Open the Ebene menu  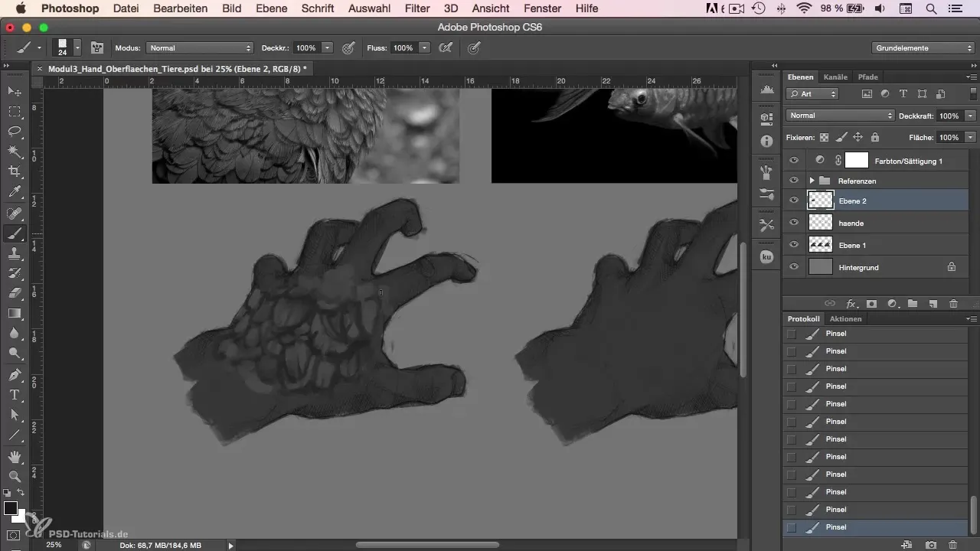tap(273, 8)
